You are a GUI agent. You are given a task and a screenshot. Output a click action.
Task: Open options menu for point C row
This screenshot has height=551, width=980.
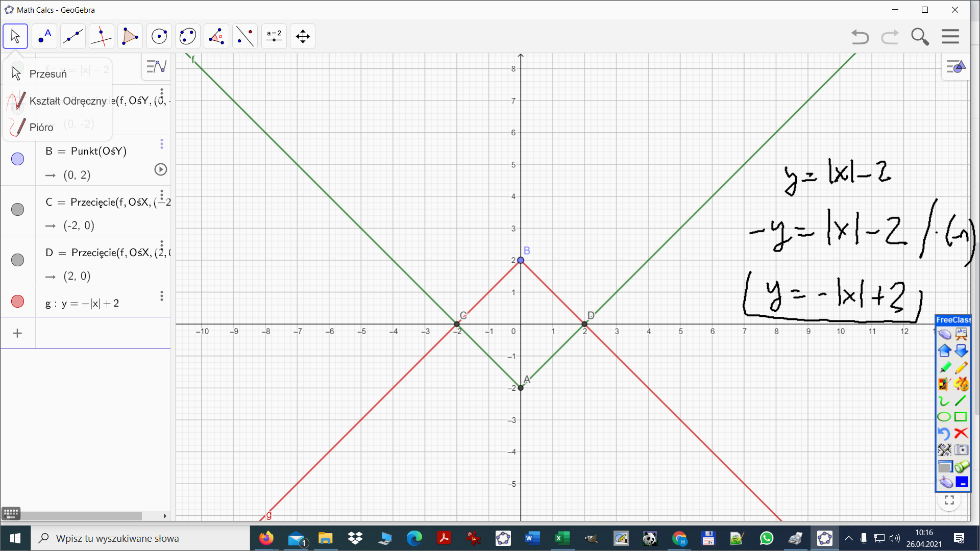point(162,195)
